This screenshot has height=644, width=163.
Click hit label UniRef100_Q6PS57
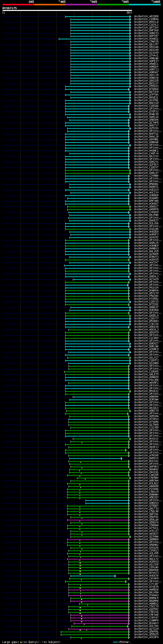point(146,36)
